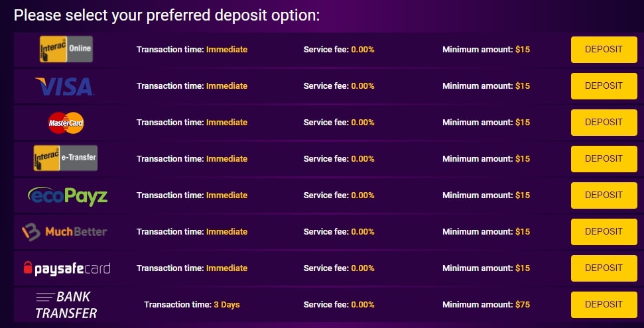The height and width of the screenshot is (328, 644).
Task: Click the ecoPayz DEPOSIT button
Action: pos(604,195)
